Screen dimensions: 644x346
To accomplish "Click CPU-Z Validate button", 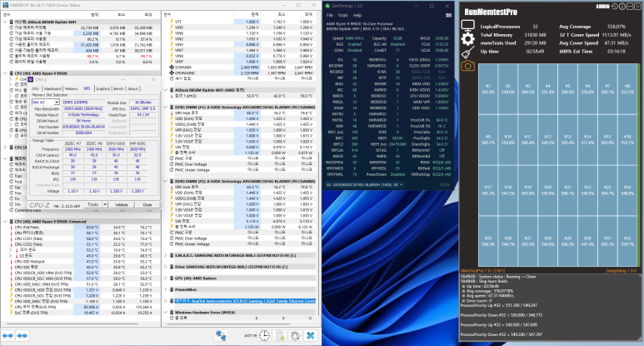I will 121,204.
